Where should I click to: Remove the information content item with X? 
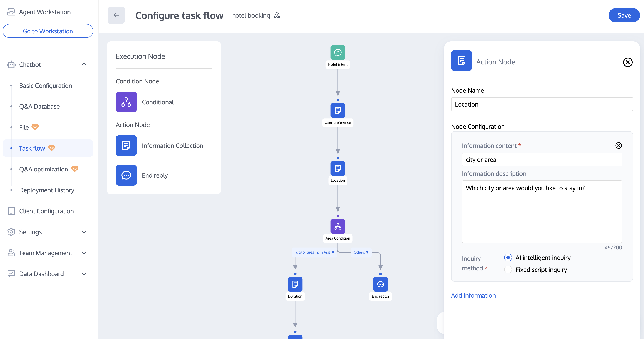click(x=619, y=146)
